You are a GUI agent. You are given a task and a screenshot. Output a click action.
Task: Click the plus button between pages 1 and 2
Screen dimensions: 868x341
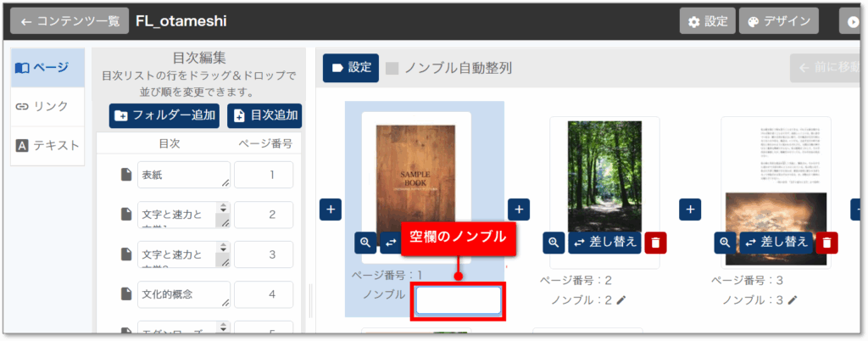tap(519, 209)
